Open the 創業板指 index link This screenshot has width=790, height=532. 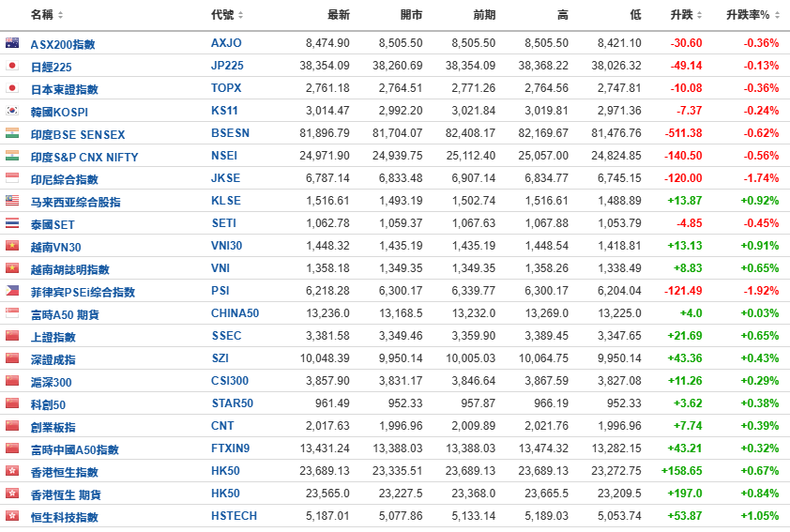tap(53, 427)
